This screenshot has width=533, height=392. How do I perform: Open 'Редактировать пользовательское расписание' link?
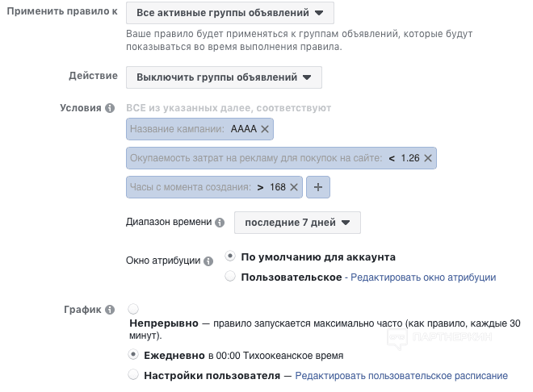point(401,376)
